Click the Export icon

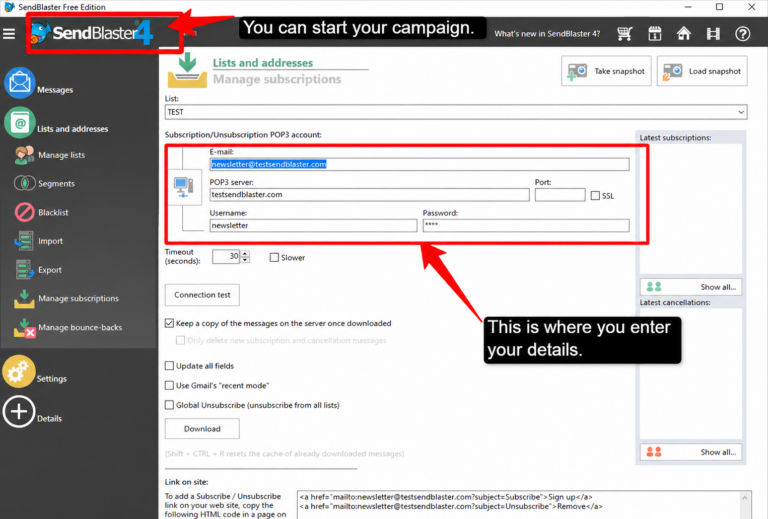[x=24, y=269]
